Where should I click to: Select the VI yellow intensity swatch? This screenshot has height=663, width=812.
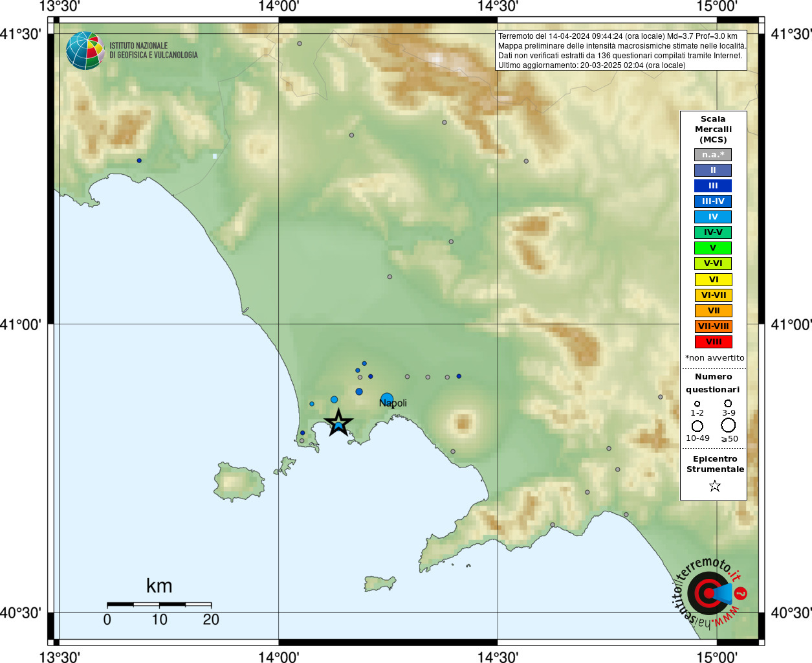click(x=714, y=280)
